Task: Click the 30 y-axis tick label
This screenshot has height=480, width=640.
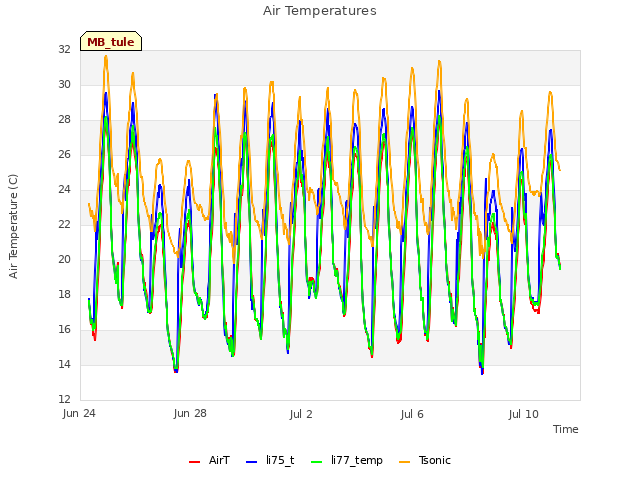Action: (x=64, y=84)
